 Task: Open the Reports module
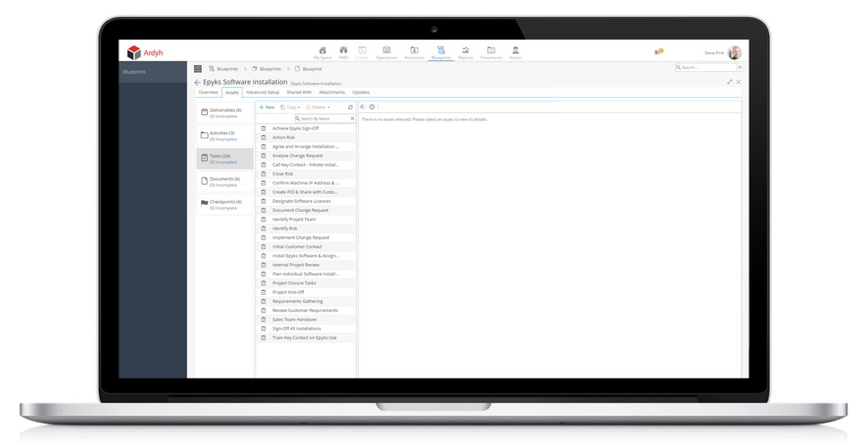point(466,53)
